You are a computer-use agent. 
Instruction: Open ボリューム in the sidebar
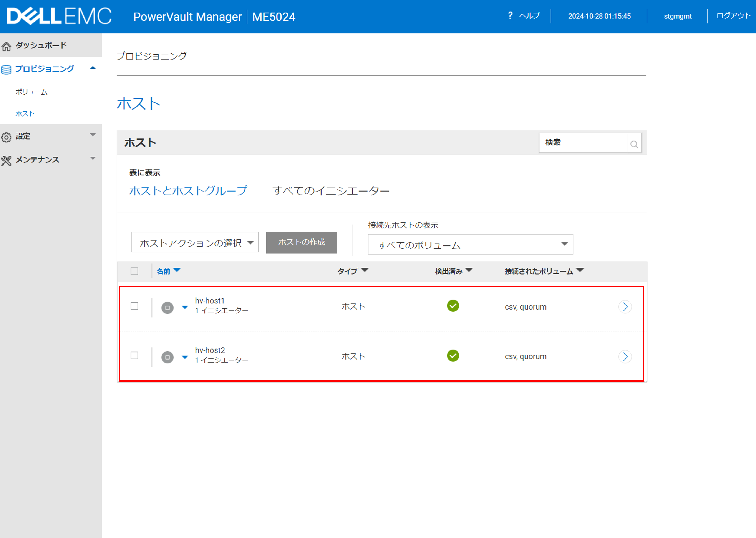[31, 92]
